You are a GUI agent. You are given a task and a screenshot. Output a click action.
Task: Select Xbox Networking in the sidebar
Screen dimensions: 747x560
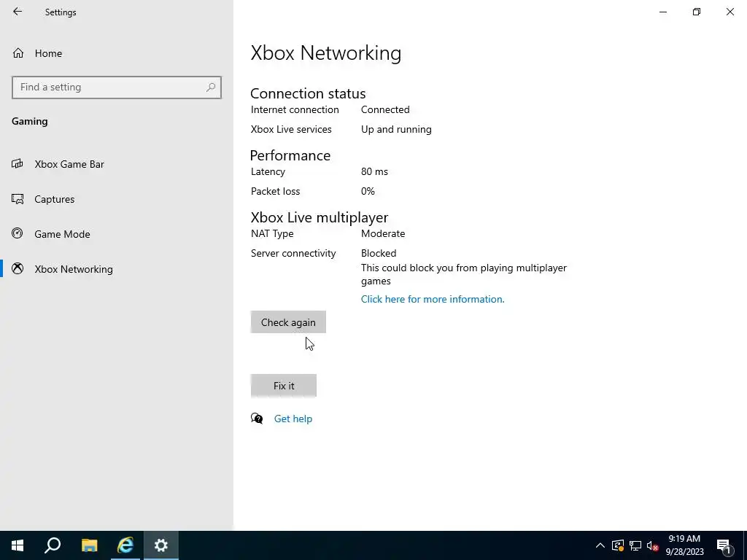tap(117, 269)
